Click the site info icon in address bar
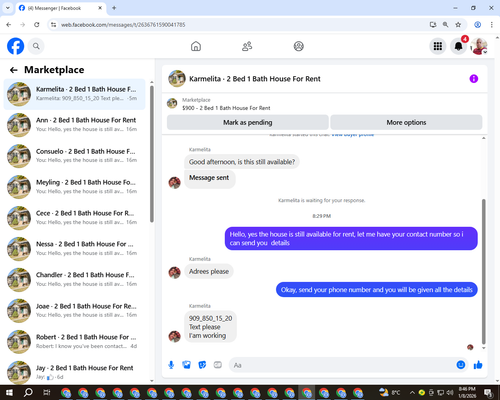 pos(53,25)
